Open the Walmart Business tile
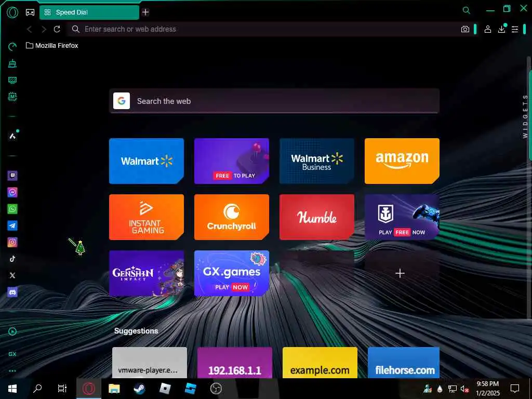The image size is (532, 399). pyautogui.click(x=316, y=161)
